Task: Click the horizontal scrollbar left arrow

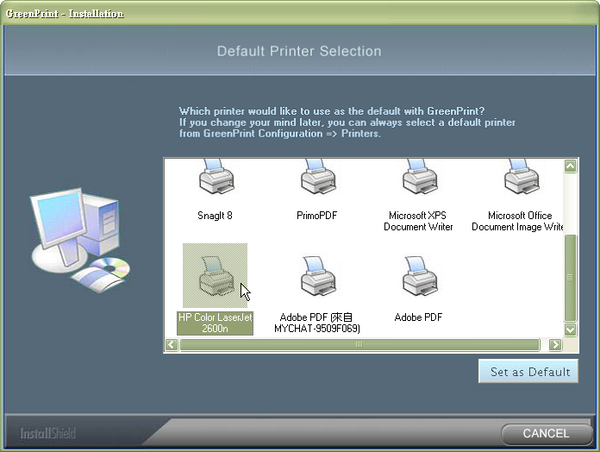Action: 172,344
